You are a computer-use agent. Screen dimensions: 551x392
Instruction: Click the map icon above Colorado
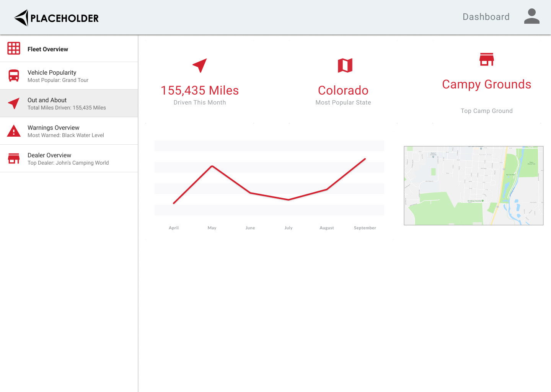[x=345, y=65]
